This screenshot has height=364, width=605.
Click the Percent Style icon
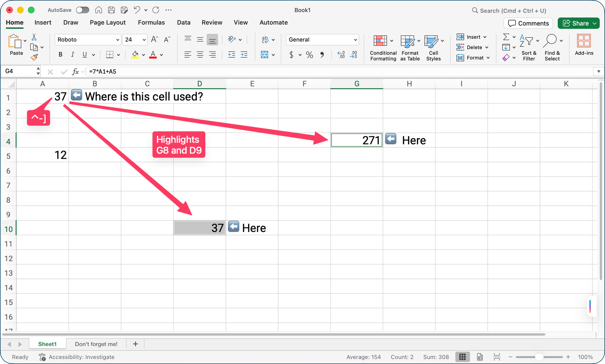point(309,55)
